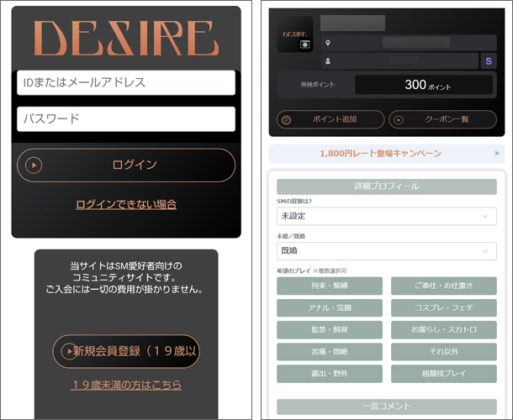Select the 一言コメント section header

(x=386, y=407)
